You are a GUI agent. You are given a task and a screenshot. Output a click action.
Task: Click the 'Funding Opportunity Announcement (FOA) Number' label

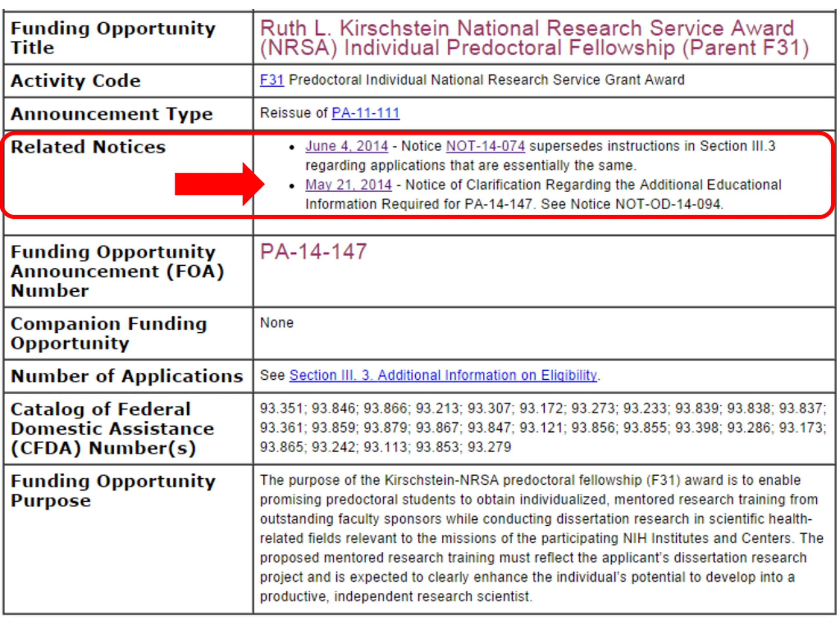pyautogui.click(x=117, y=271)
